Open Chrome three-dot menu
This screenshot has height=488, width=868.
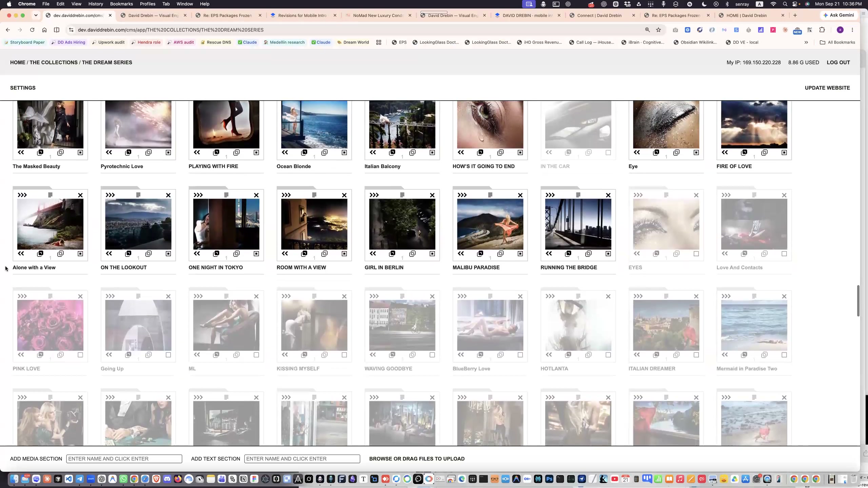[x=852, y=30]
